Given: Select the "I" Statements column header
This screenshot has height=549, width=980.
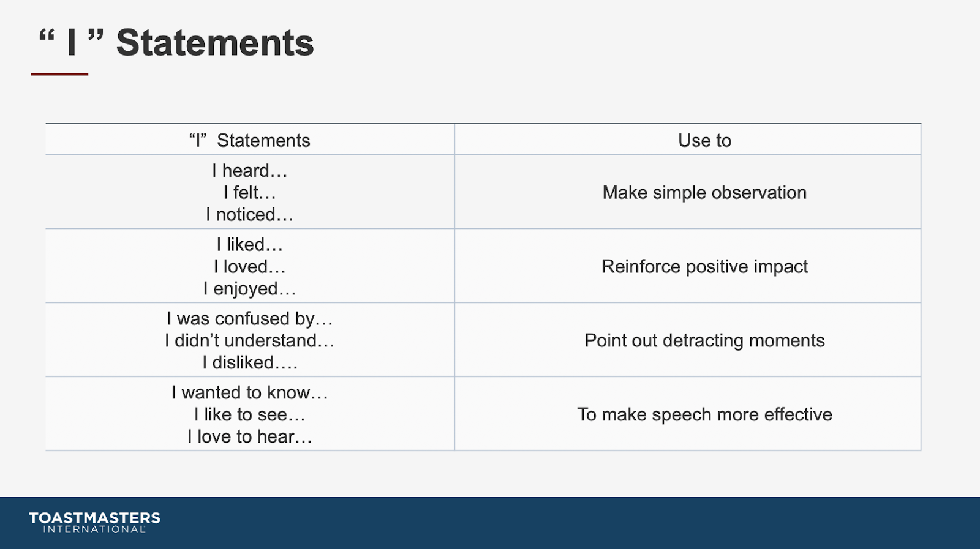Looking at the screenshot, I should click(250, 140).
